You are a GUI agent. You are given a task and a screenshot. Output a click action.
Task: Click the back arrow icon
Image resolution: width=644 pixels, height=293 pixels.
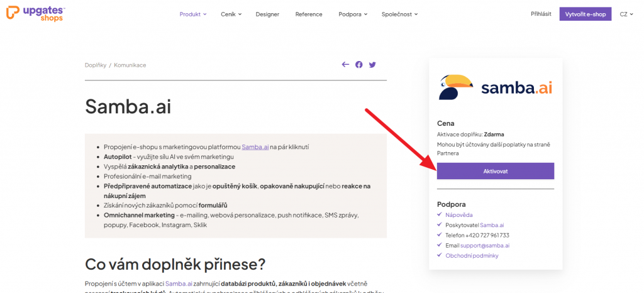pos(345,65)
